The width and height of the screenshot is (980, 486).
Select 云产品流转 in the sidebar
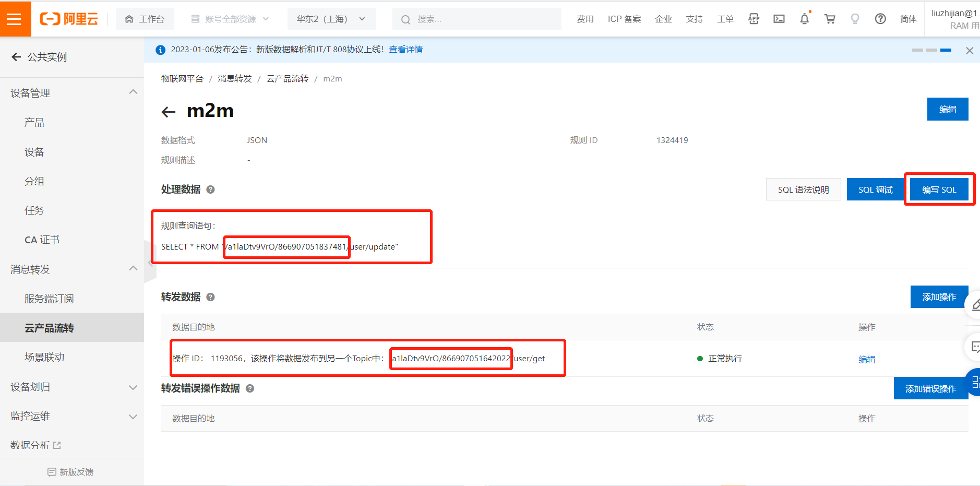click(72, 328)
